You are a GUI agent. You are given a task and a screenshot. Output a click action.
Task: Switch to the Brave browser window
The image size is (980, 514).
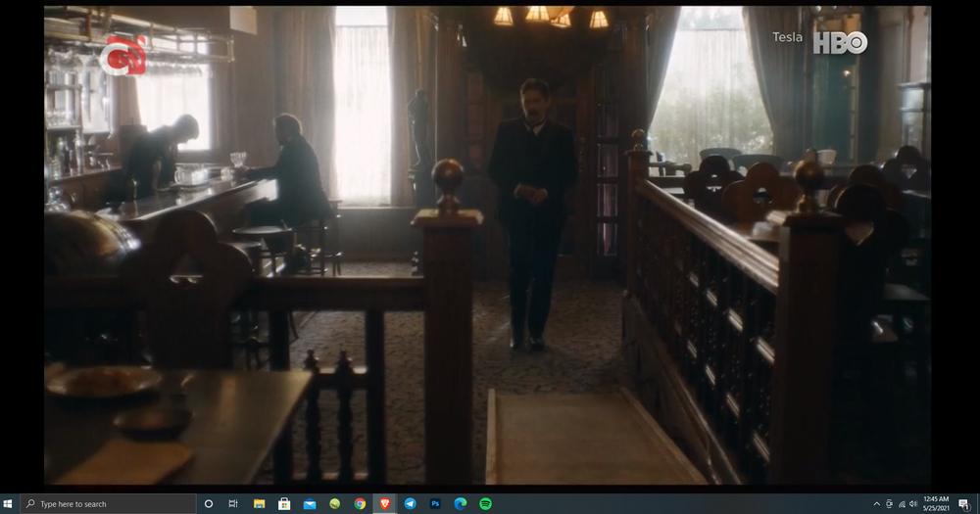click(385, 503)
